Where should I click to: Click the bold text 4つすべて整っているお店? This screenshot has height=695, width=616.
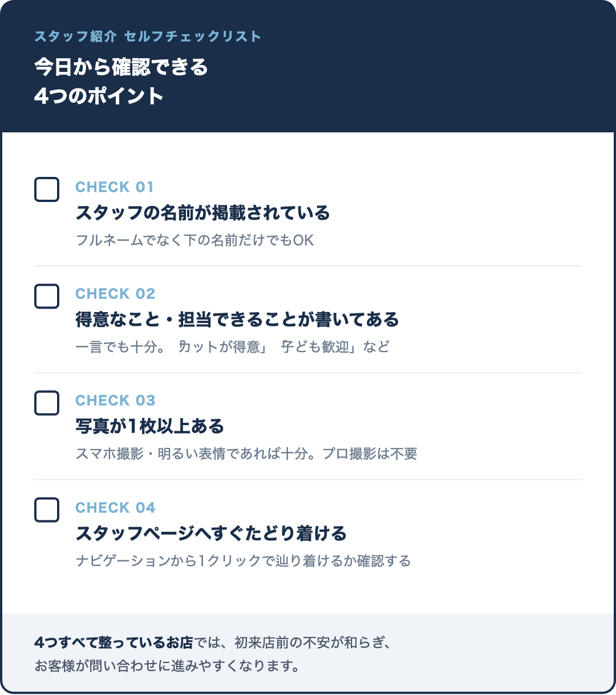tap(114, 643)
